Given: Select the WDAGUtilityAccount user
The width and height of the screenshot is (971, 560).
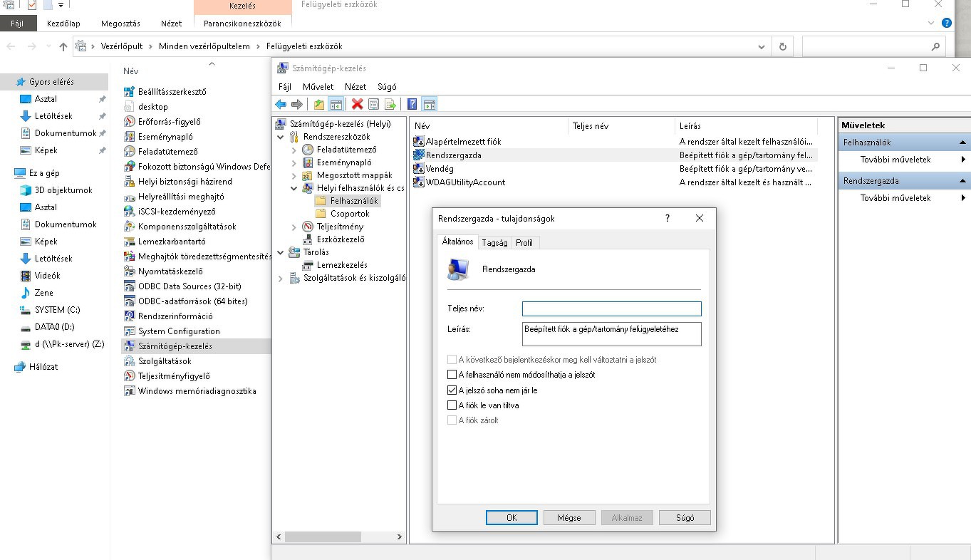Looking at the screenshot, I should (x=465, y=182).
